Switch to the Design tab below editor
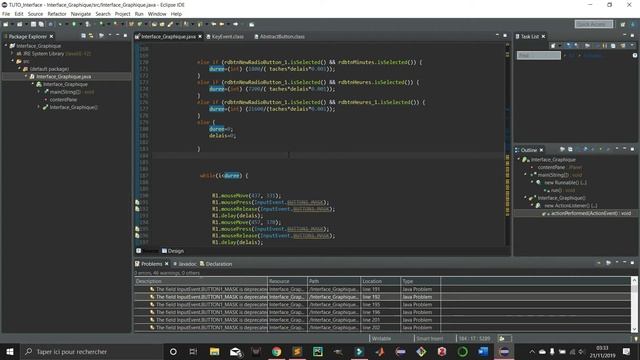The image size is (640, 360). tap(173, 251)
